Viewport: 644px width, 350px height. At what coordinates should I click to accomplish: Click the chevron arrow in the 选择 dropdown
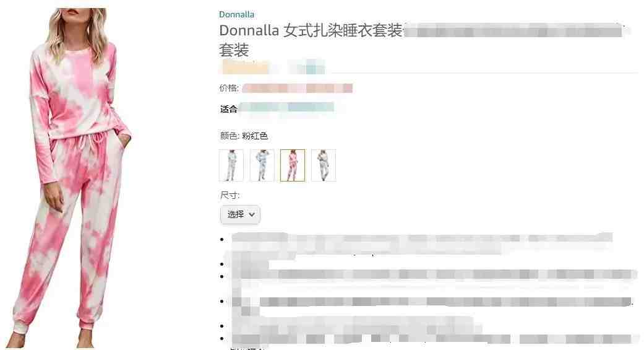click(252, 215)
